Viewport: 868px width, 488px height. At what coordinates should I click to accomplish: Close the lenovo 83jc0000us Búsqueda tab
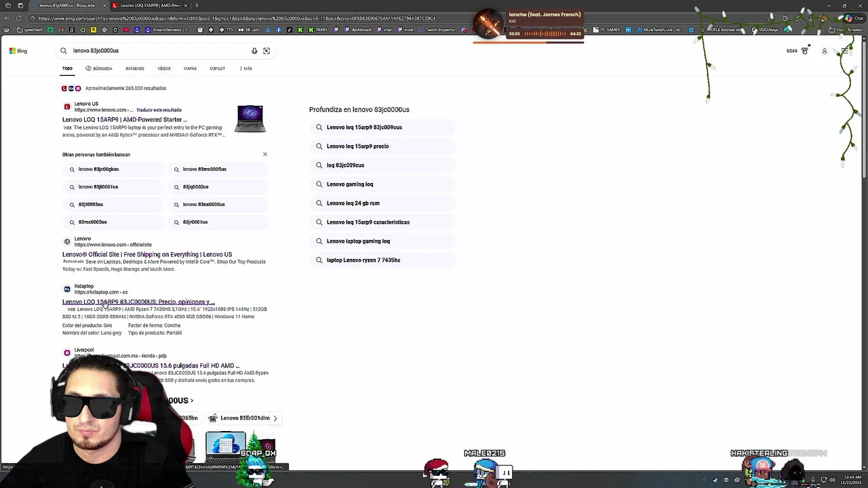coord(103,5)
